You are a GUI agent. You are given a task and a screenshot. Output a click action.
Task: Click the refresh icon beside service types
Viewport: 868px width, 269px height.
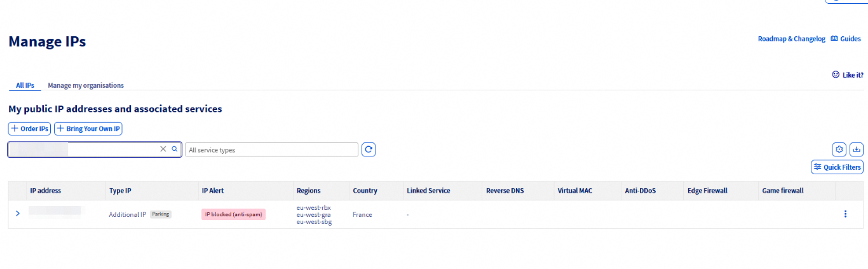click(x=369, y=149)
